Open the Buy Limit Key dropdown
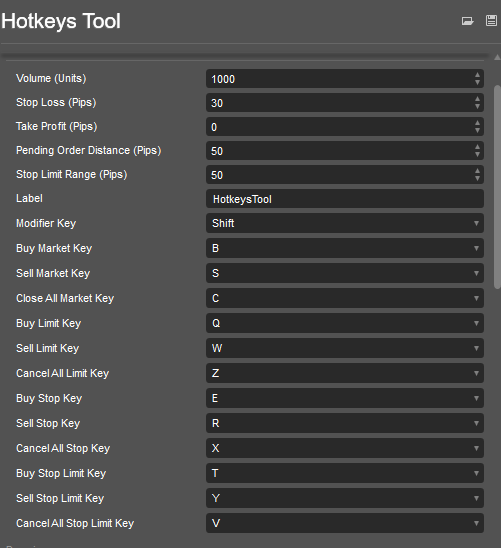501x548 pixels. tap(345, 323)
